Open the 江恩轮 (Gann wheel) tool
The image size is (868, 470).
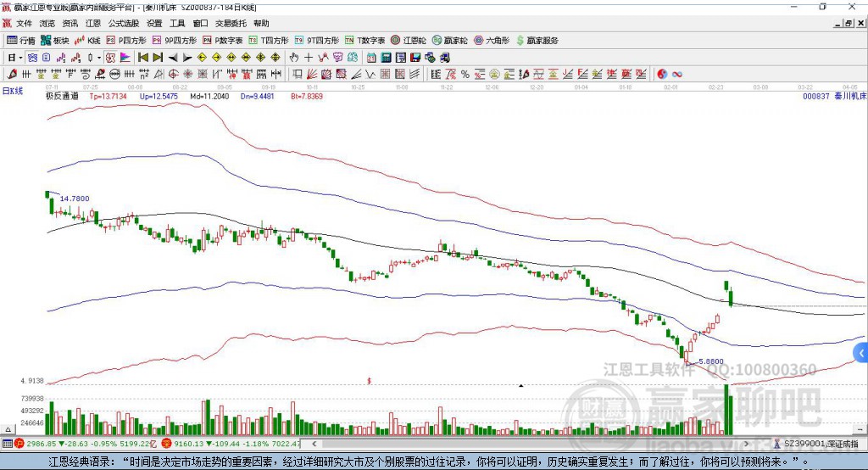click(x=409, y=41)
